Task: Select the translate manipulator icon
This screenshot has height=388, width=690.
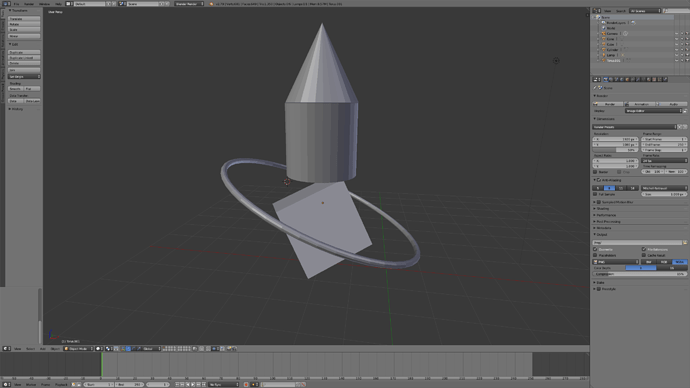Action: tap(128, 349)
